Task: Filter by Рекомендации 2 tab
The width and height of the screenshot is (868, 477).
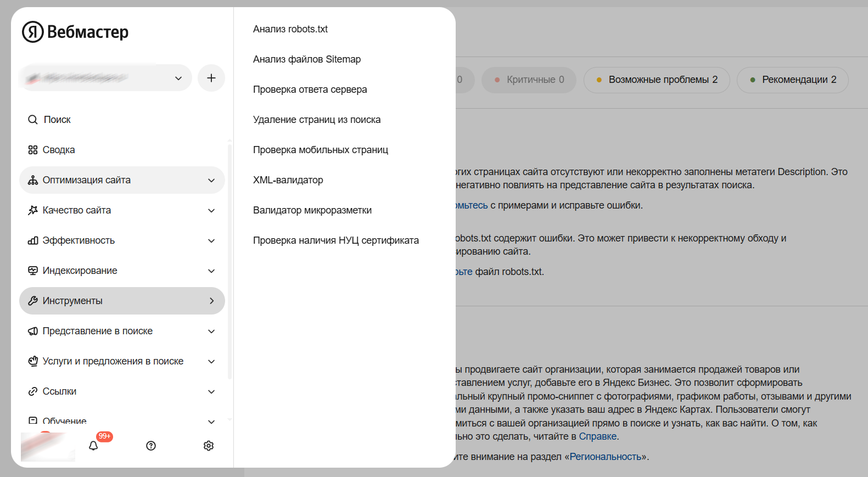Action: click(793, 80)
